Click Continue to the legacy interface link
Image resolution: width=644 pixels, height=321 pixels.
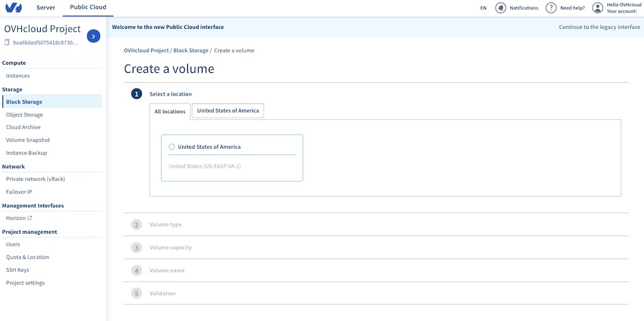point(599,27)
